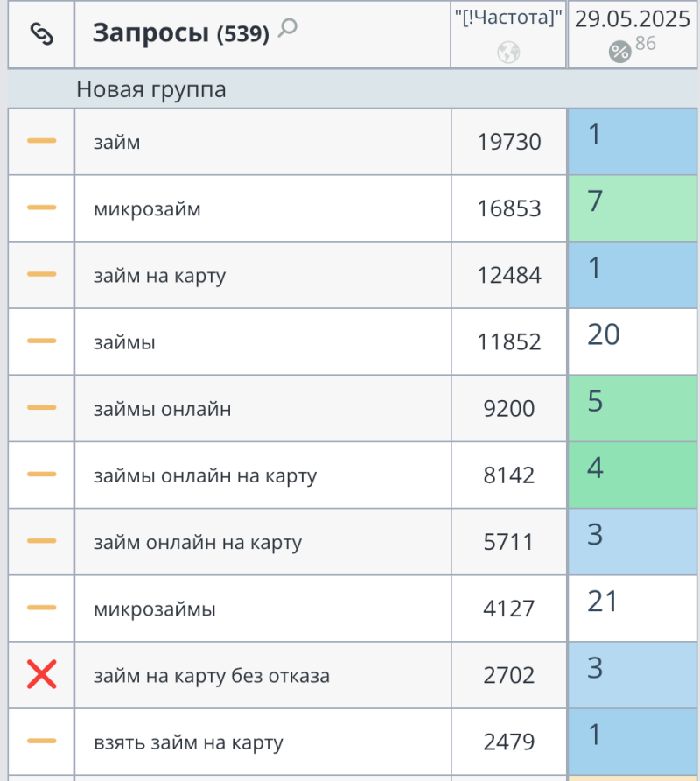
Task: Click the orange dash icon beside взять займ на карту
Action: click(41, 742)
